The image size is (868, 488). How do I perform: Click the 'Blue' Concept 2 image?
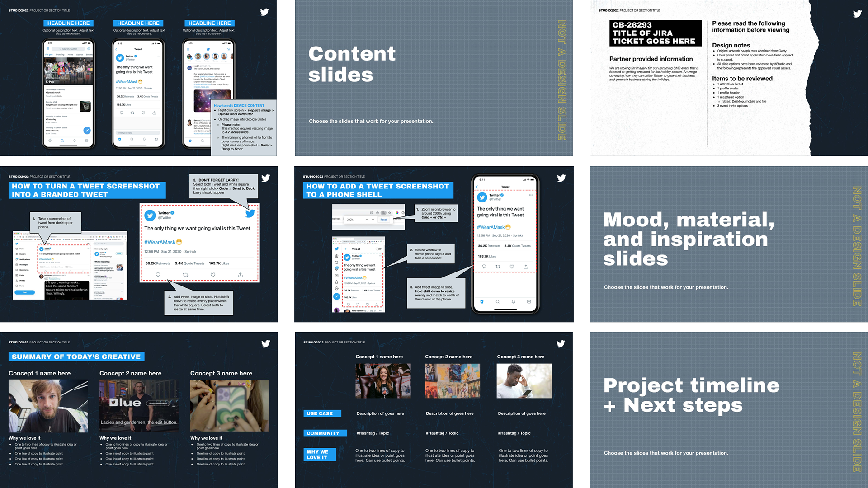pos(139,405)
